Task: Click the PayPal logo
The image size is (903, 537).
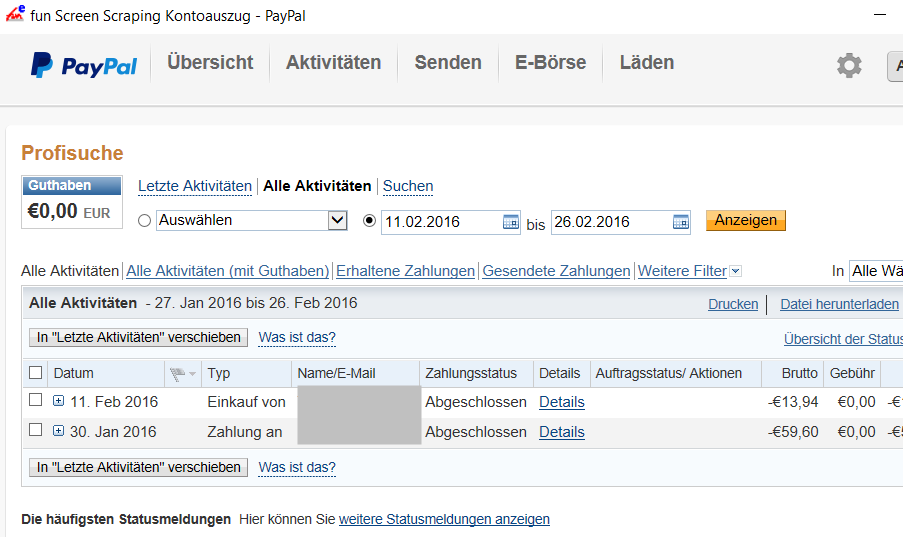Action: (84, 65)
